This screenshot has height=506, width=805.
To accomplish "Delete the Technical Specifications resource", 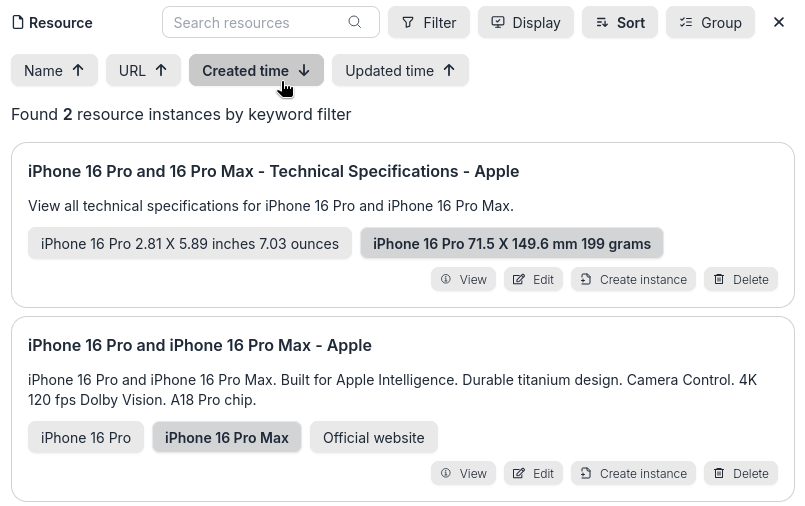I will click(741, 279).
